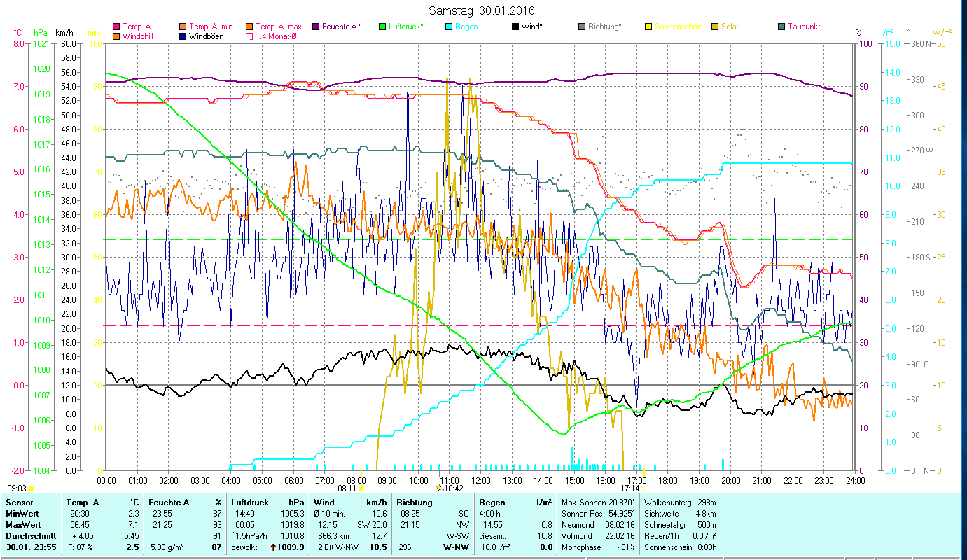The image size is (967, 560).
Task: Click the chart title Samstag, 30.01.2016
Action: 483,10
